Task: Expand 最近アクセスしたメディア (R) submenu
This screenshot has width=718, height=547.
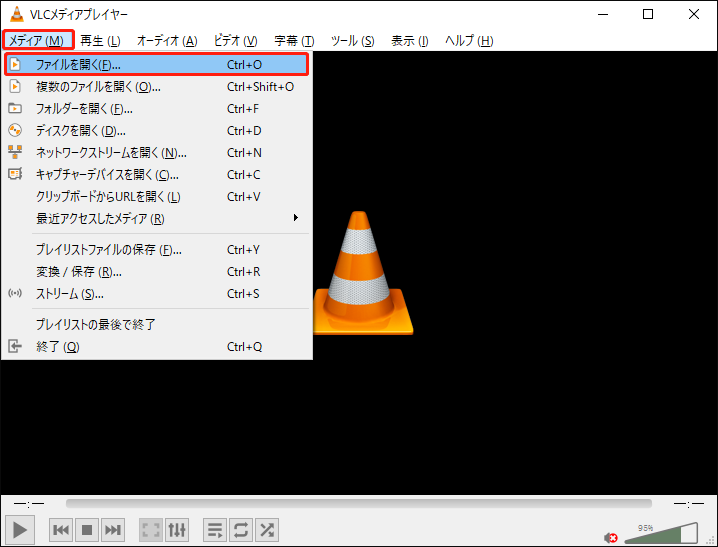Action: click(x=157, y=218)
